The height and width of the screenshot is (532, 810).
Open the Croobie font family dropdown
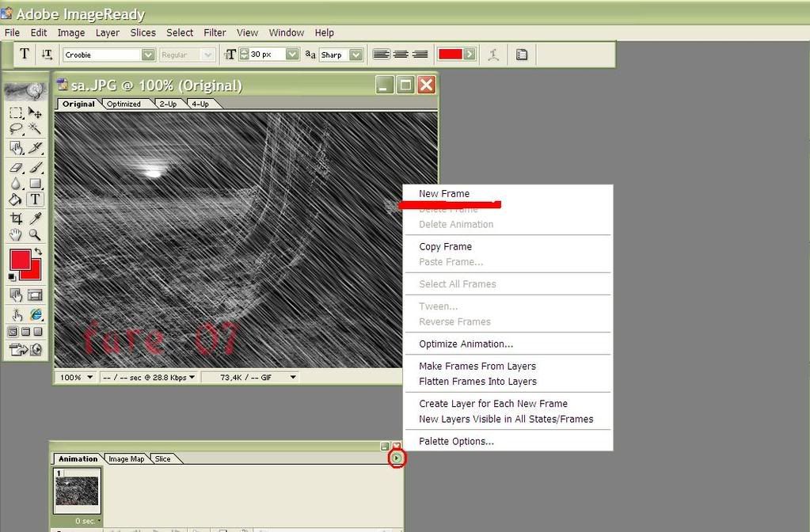148,55
